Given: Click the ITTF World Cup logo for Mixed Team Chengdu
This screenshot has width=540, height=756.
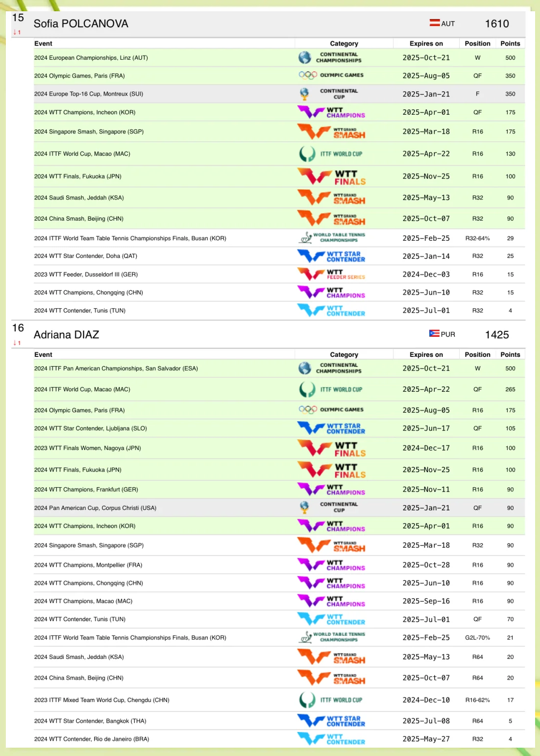Looking at the screenshot, I should point(331,700).
